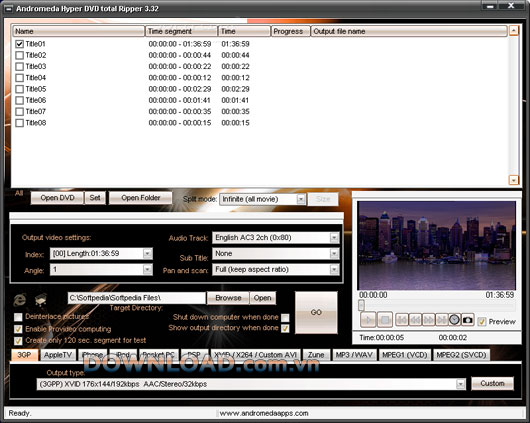Select the 3GP tab
The height and width of the screenshot is (423, 530).
[x=24, y=355]
